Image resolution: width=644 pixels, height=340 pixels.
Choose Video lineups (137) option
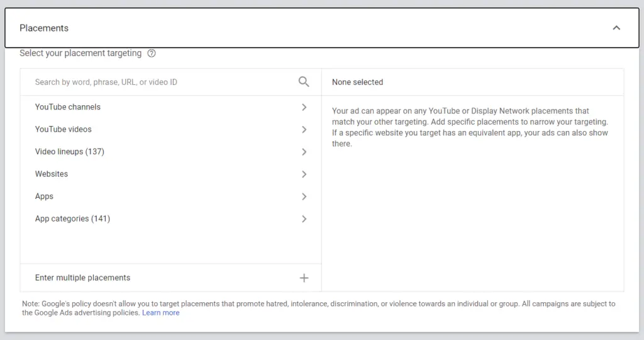click(x=70, y=152)
